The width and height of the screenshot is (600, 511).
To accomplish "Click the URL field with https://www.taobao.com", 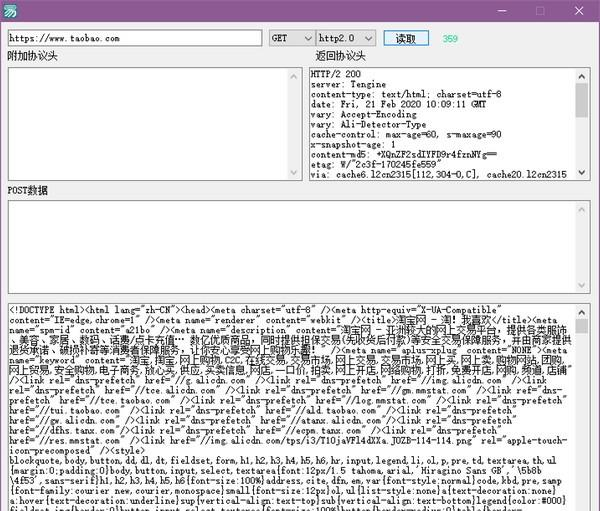I will pyautogui.click(x=135, y=38).
